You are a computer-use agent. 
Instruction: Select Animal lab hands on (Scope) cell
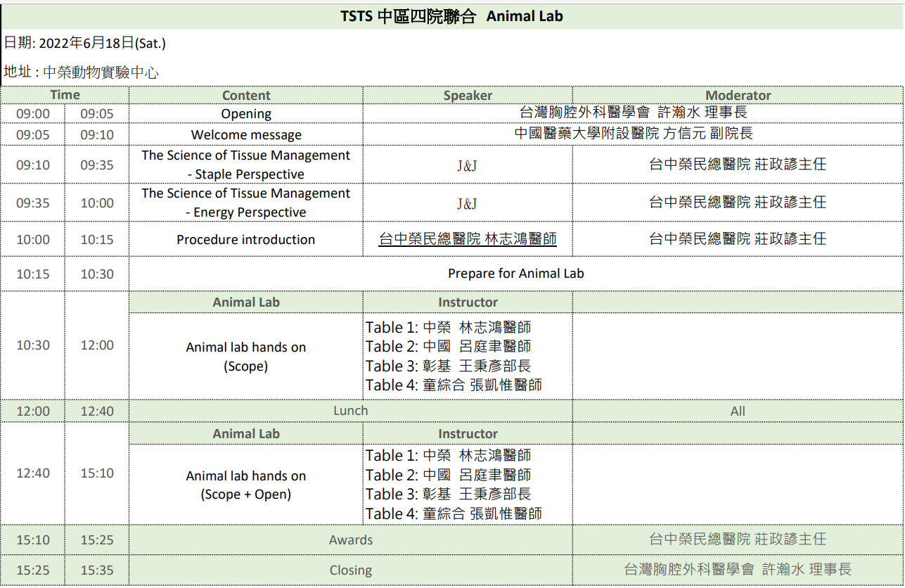(x=246, y=357)
